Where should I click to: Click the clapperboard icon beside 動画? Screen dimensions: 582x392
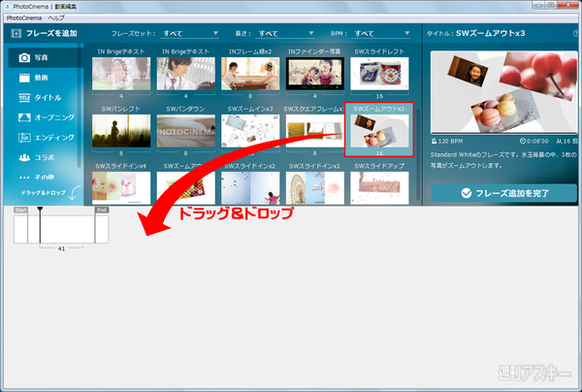[24, 78]
